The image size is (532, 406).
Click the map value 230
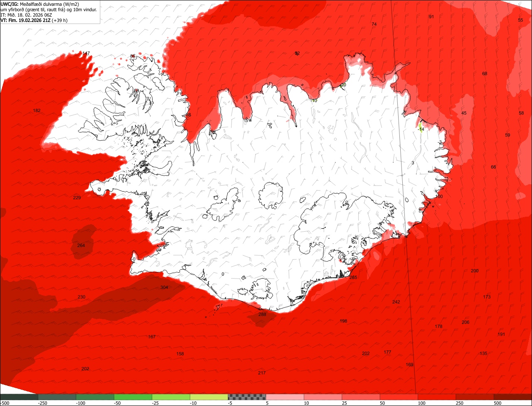(x=81, y=297)
